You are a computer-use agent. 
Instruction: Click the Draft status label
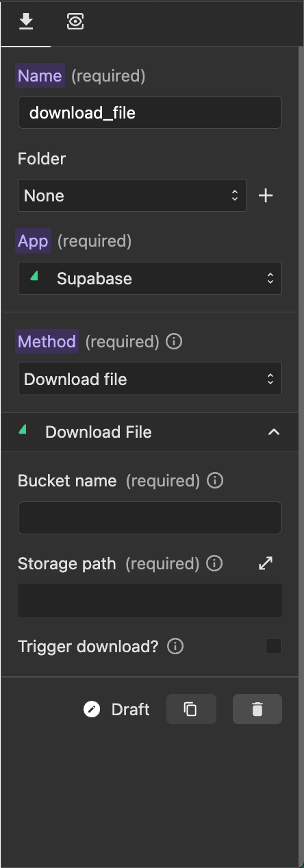[x=130, y=709]
